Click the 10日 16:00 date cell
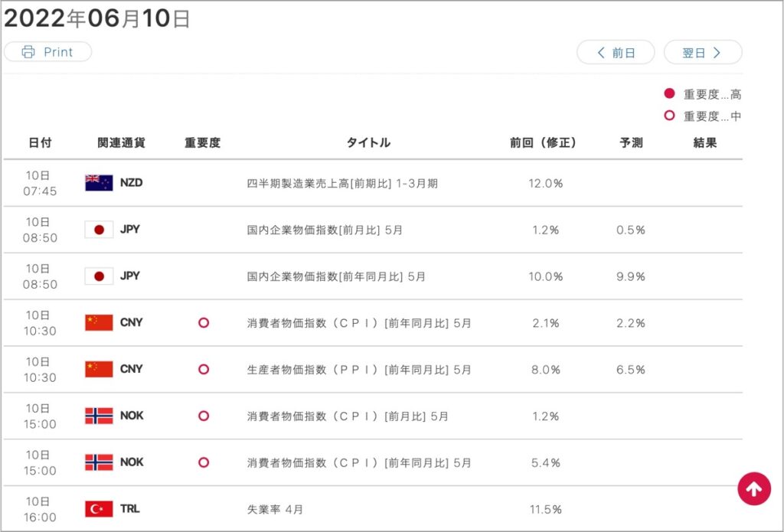This screenshot has width=784, height=532. coord(40,509)
